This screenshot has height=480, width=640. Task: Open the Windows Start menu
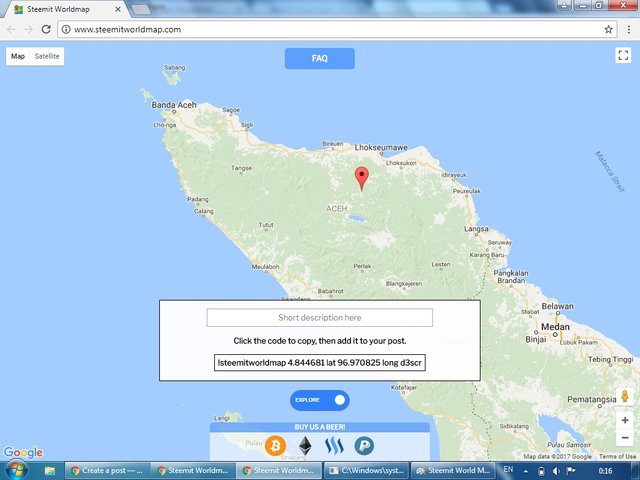pos(17,471)
